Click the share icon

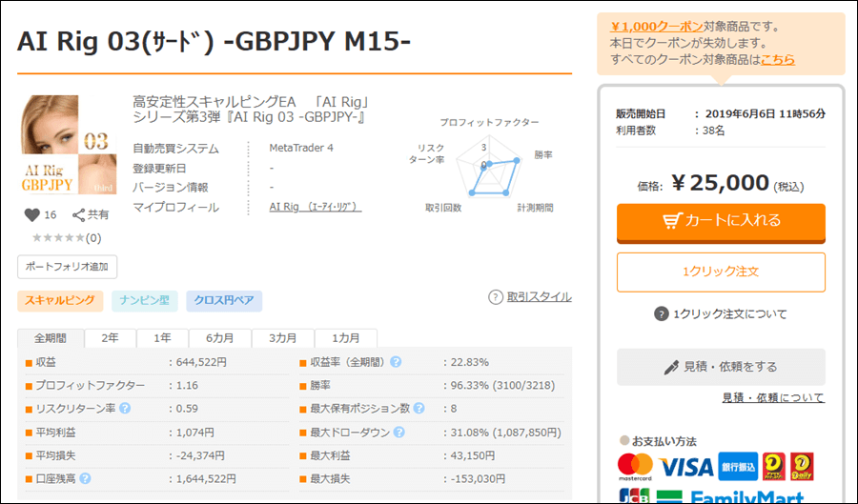pyautogui.click(x=79, y=215)
